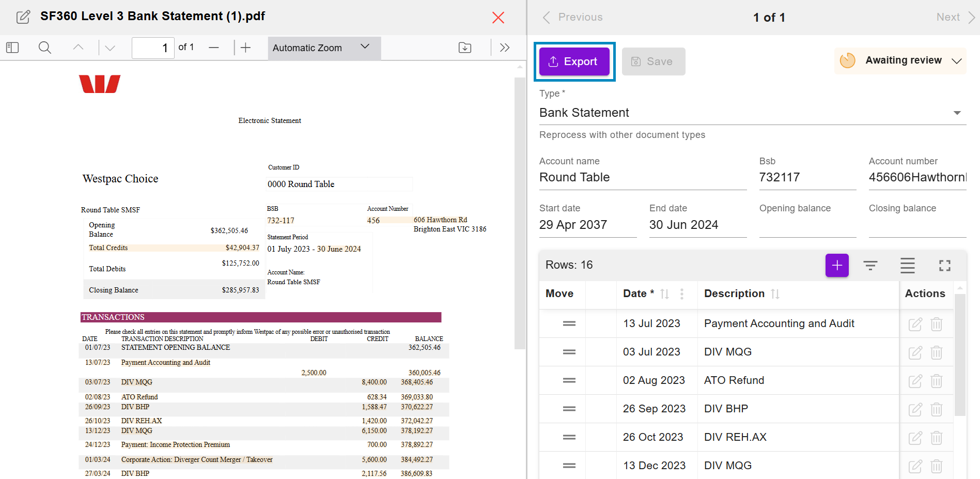
Task: Edit the DIV REH.AX row
Action: click(x=915, y=438)
